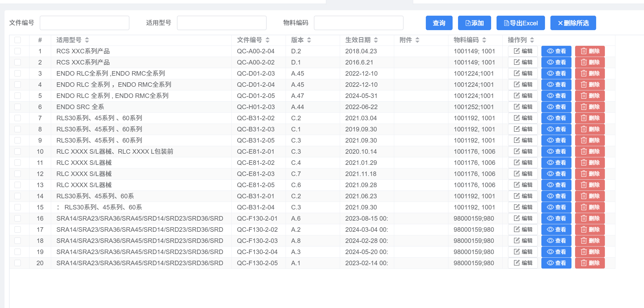Toggle the select-all checkbox in header
The width and height of the screenshot is (644, 308).
click(x=18, y=40)
